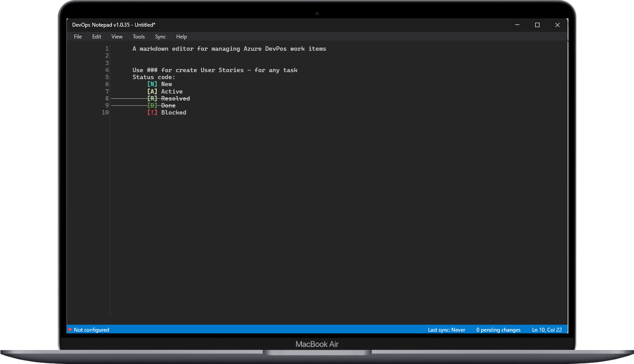Viewport: 634px width, 364px height.
Task: Toggle the strikethrough marker on Resolved line
Action: pyautogui.click(x=129, y=98)
